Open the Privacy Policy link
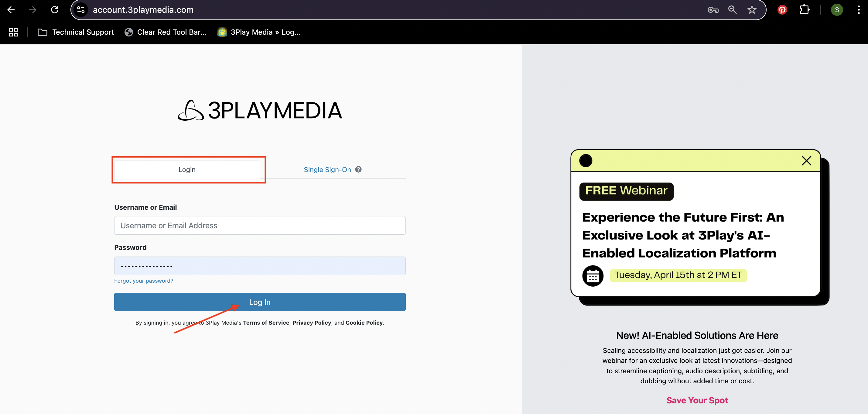 click(x=312, y=323)
